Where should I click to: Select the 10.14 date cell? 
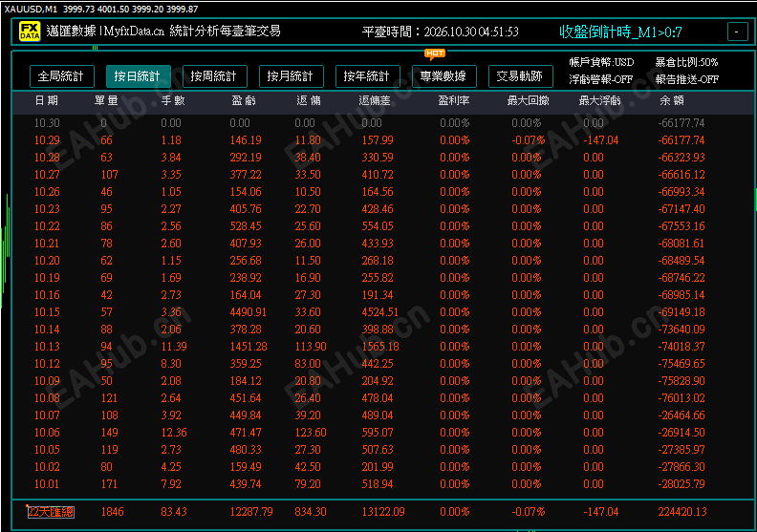pyautogui.click(x=47, y=330)
